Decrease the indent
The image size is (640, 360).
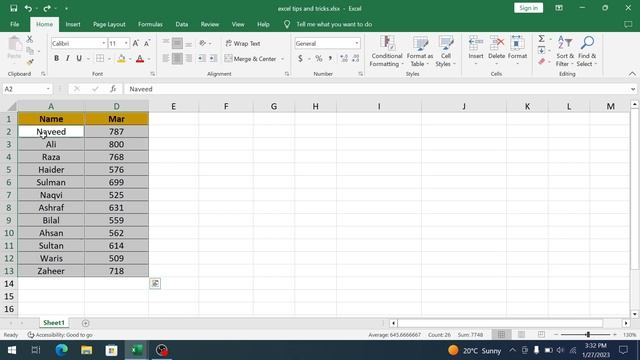coord(201,59)
